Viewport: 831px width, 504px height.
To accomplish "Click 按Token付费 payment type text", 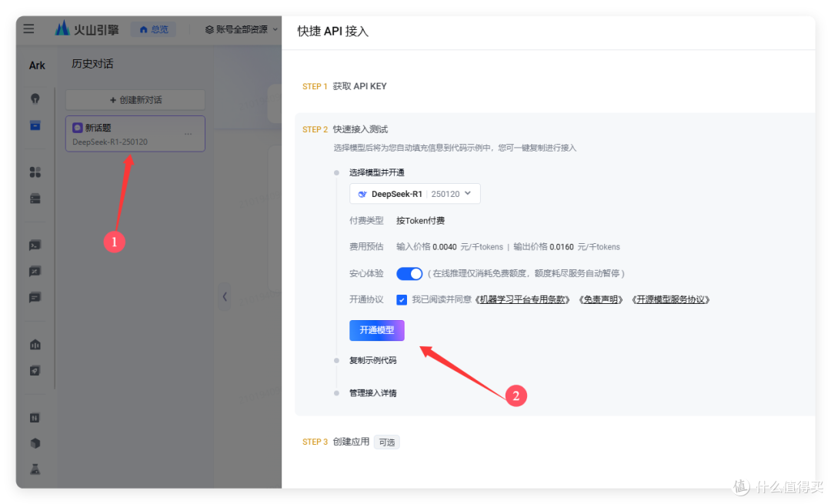I will coord(420,221).
